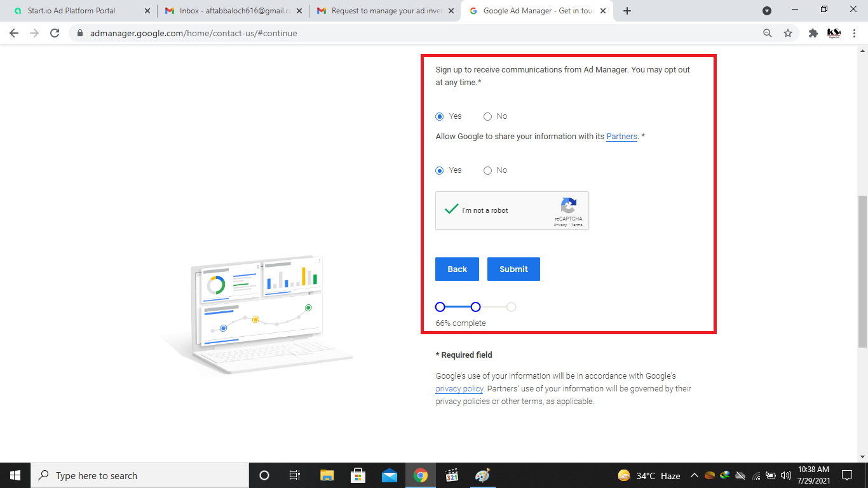
Task: Click the Cortana circle on the taskbar
Action: (x=264, y=475)
